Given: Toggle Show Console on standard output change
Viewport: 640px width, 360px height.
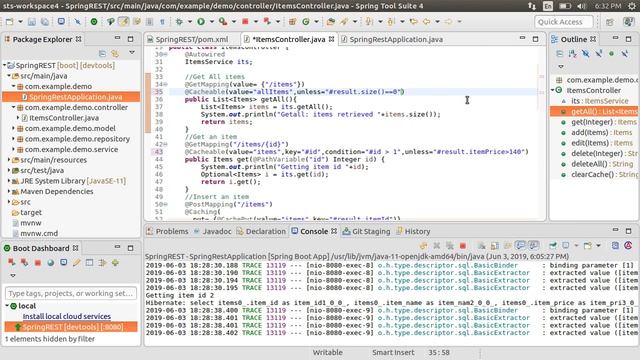Looking at the screenshot, I should pyautogui.click(x=520, y=246).
